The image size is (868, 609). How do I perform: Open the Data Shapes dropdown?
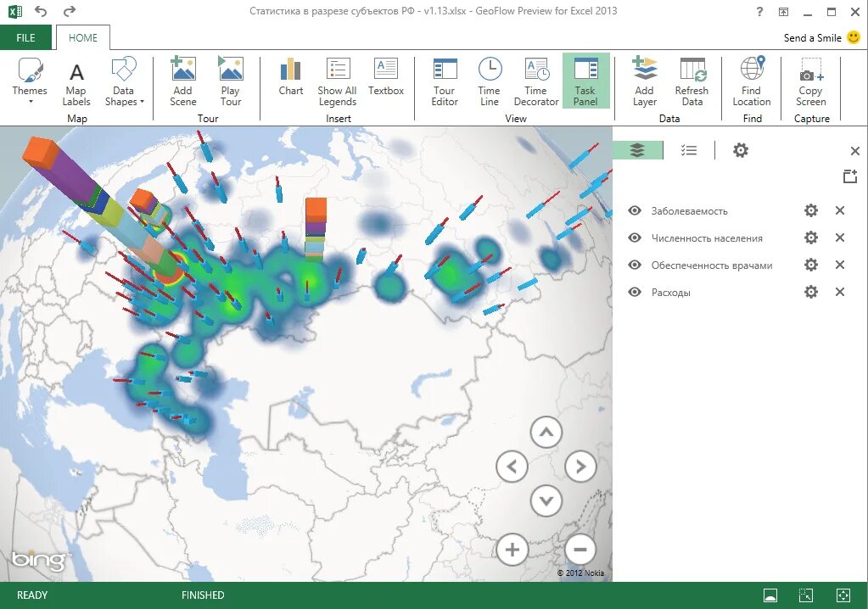(124, 81)
